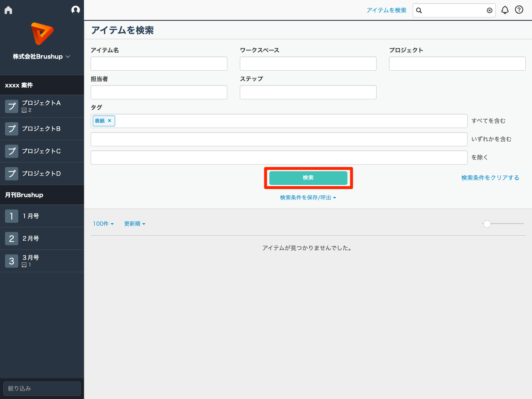Focus the top header search box
Image resolution: width=532 pixels, height=399 pixels.
pos(454,10)
